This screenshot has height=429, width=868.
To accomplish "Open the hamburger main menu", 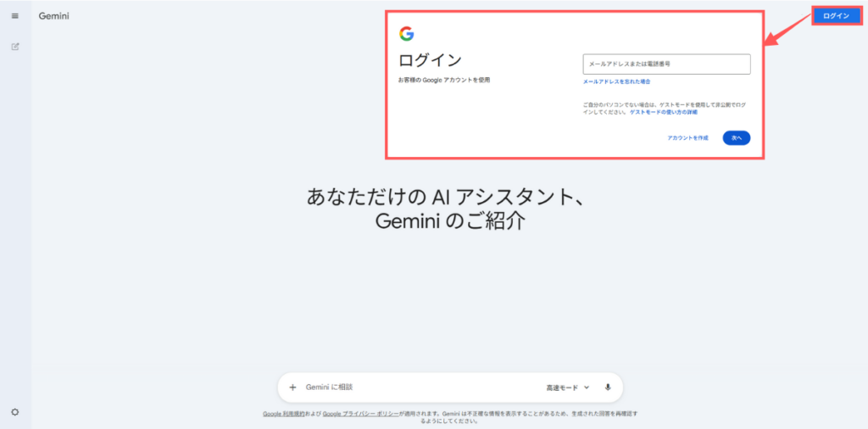I will pyautogui.click(x=15, y=16).
